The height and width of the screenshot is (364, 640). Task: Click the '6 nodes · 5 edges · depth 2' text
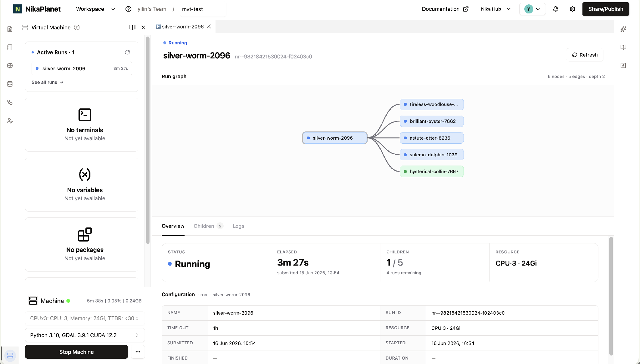tap(576, 77)
